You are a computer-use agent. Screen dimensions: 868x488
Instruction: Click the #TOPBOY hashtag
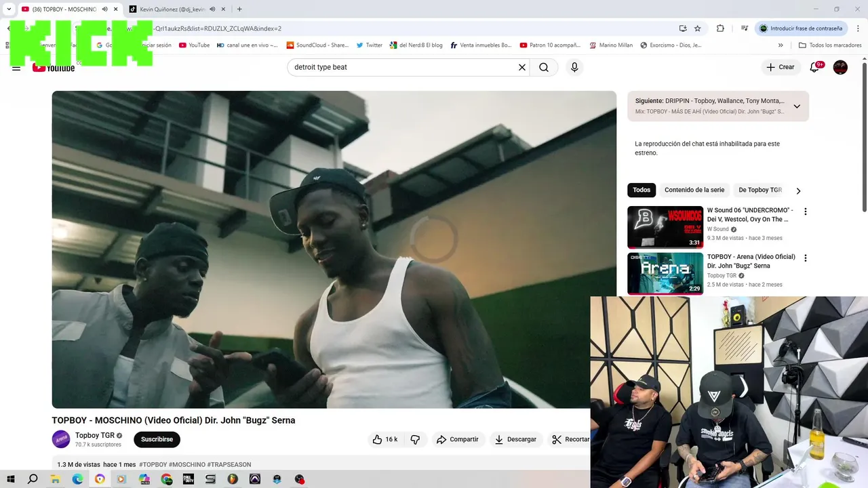click(x=153, y=465)
